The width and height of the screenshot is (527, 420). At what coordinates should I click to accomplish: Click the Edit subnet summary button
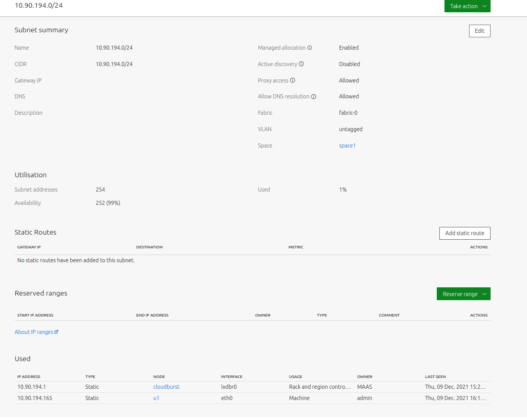click(x=479, y=31)
